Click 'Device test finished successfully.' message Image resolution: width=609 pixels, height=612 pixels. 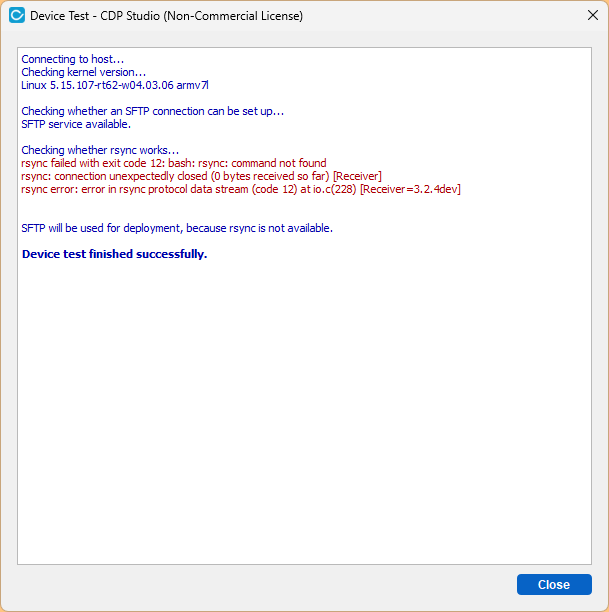coord(114,254)
